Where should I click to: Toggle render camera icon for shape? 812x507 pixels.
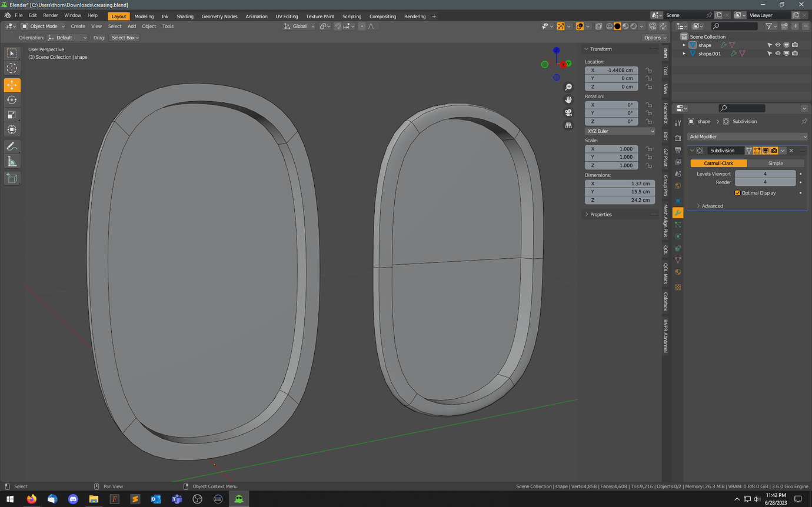point(795,45)
